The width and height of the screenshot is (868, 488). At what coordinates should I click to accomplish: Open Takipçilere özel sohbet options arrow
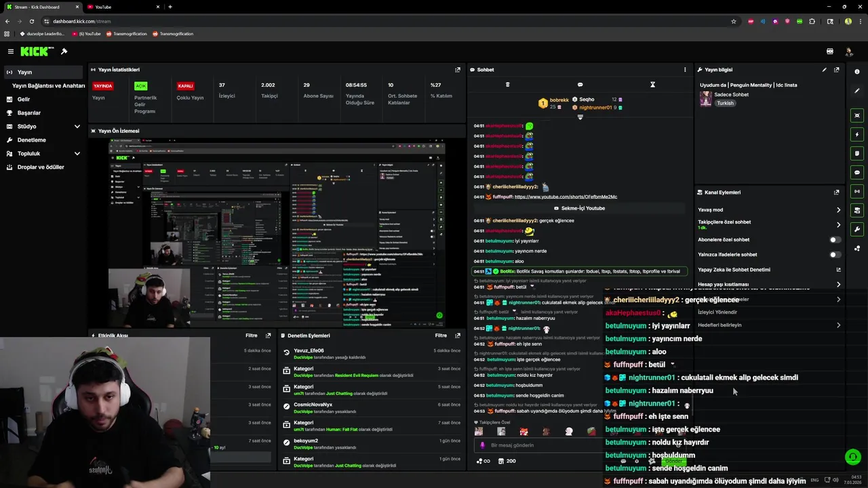coord(838,224)
